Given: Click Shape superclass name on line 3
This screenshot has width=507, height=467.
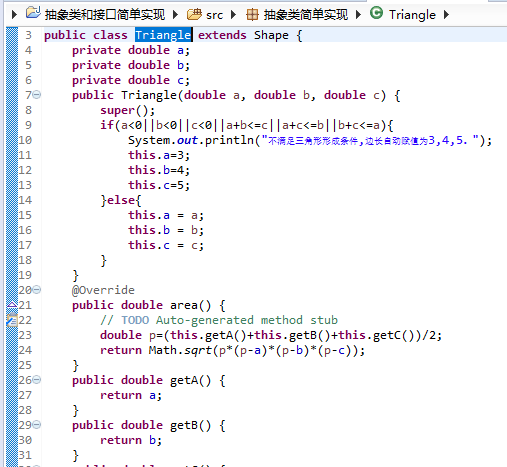Looking at the screenshot, I should pos(271,35).
